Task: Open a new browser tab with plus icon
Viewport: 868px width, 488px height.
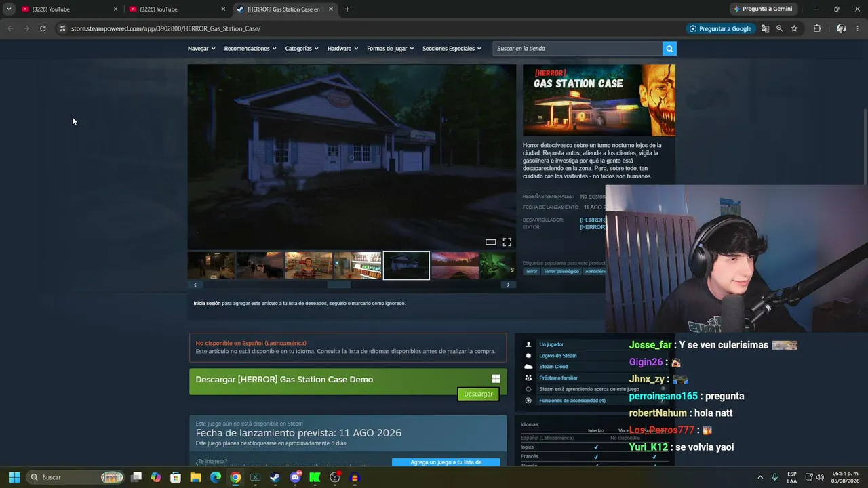Action: point(347,9)
